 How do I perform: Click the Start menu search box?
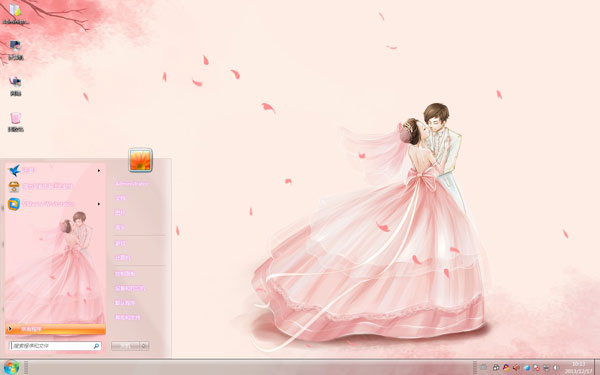(x=55, y=346)
